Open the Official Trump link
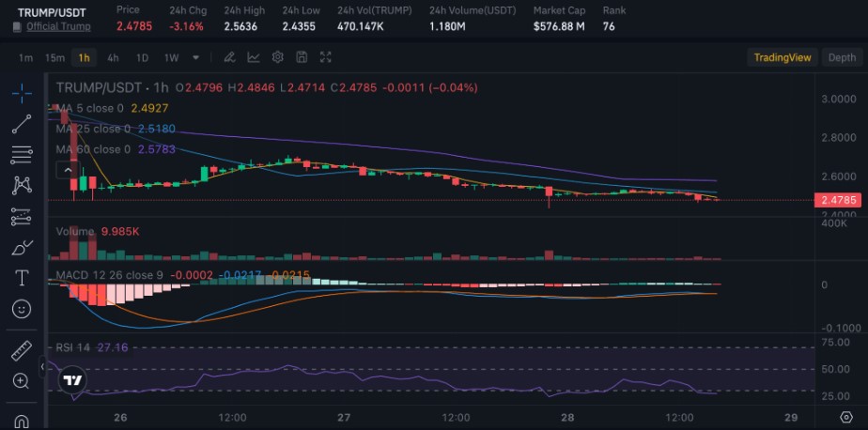Screen dimensions: 868x430 58,26
